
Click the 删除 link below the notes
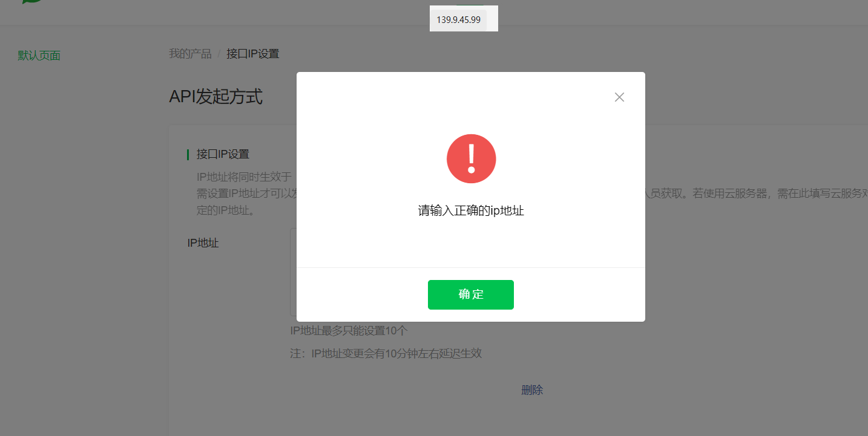click(532, 390)
